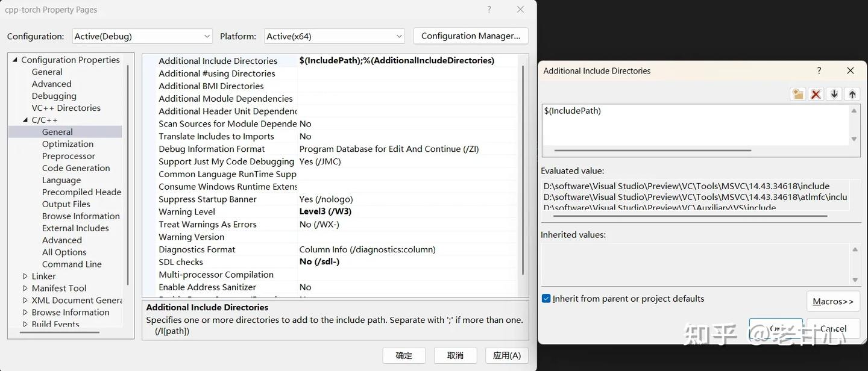The image size is (868, 371).
Task: Toggle Inherit from parent or project defaults
Action: tap(546, 299)
